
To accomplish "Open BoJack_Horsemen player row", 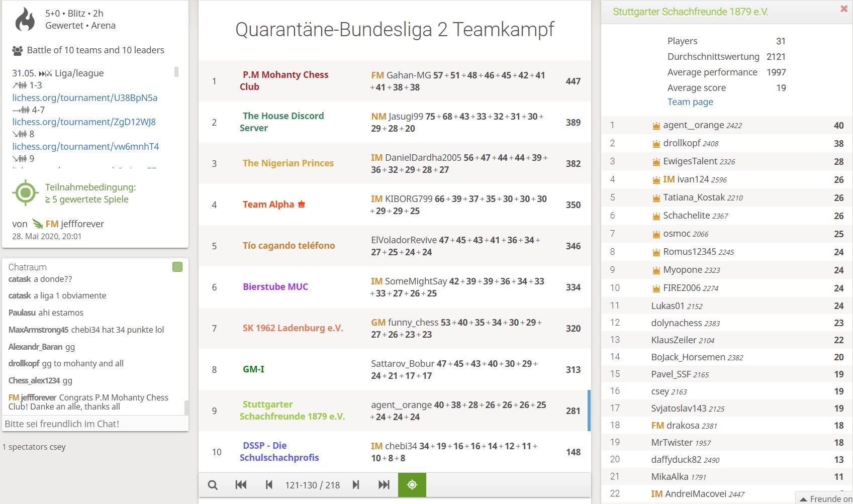I will pos(727,357).
